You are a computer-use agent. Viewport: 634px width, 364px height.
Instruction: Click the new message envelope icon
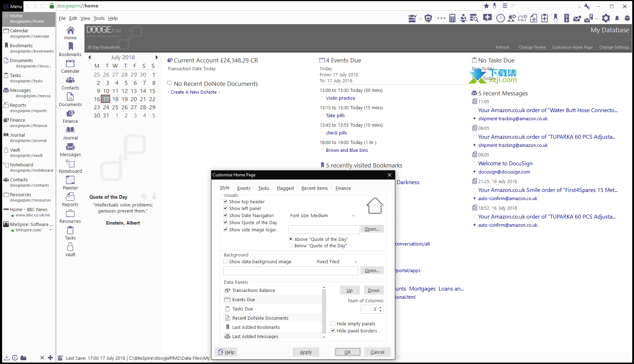point(577,18)
